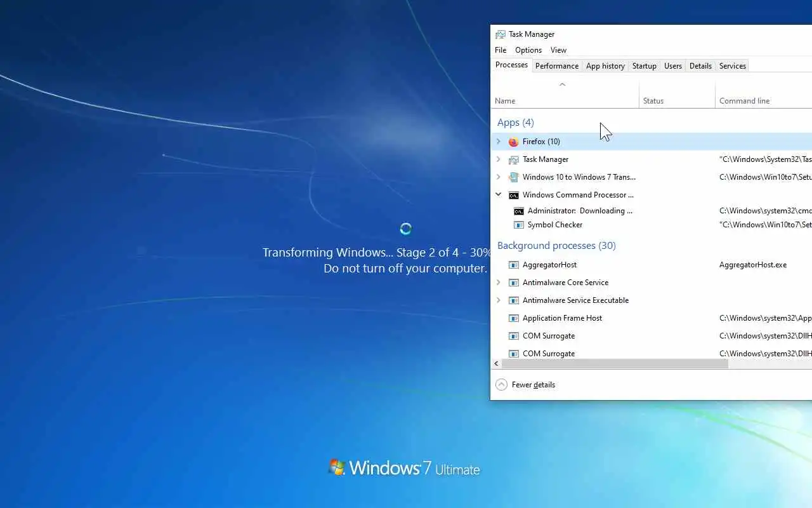Click the AggregatorHost.exe command line cell
This screenshot has height=508, width=812.
tap(753, 265)
